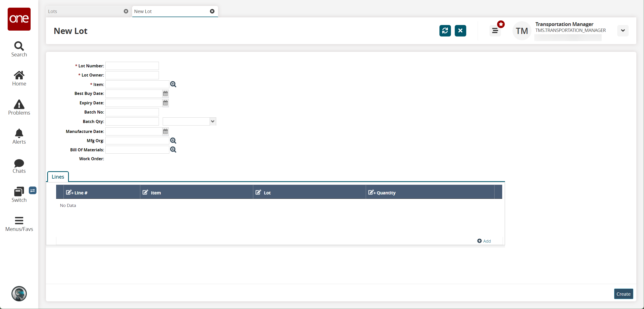Click the refresh/sync icon button
The image size is (644, 309).
pyautogui.click(x=445, y=30)
